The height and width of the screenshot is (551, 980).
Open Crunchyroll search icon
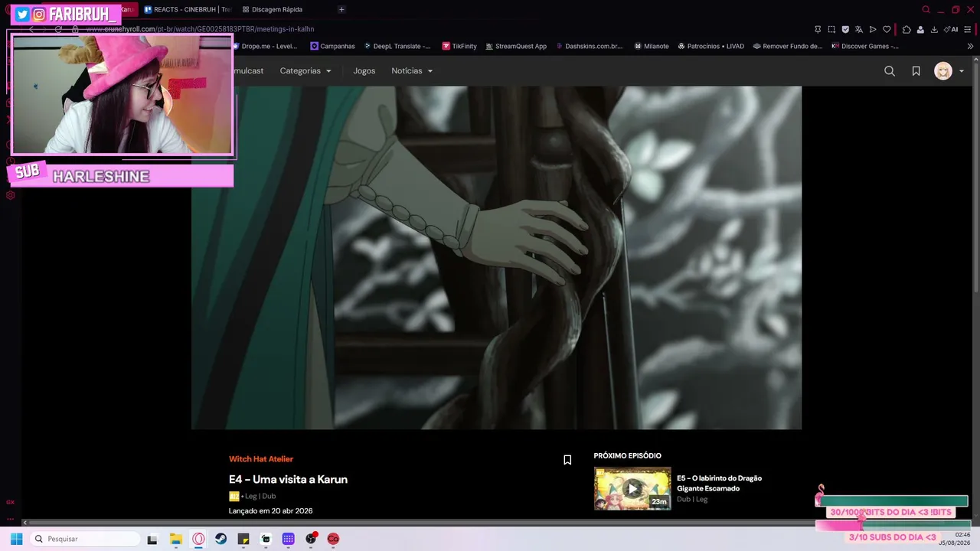click(x=890, y=71)
